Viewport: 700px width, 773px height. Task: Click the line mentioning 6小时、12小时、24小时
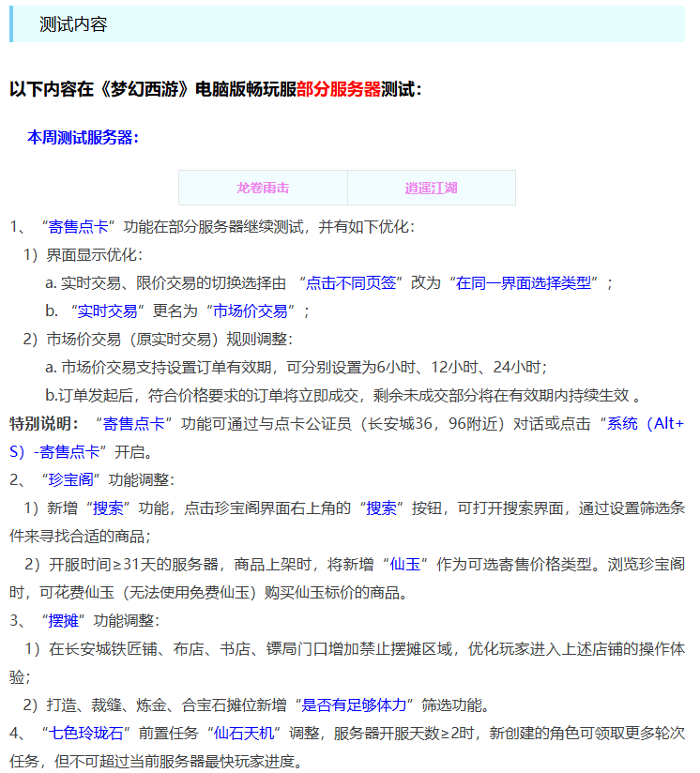(x=297, y=368)
